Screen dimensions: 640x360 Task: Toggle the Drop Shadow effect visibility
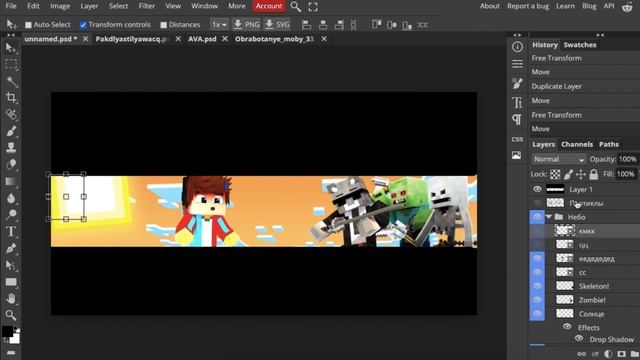point(579,338)
